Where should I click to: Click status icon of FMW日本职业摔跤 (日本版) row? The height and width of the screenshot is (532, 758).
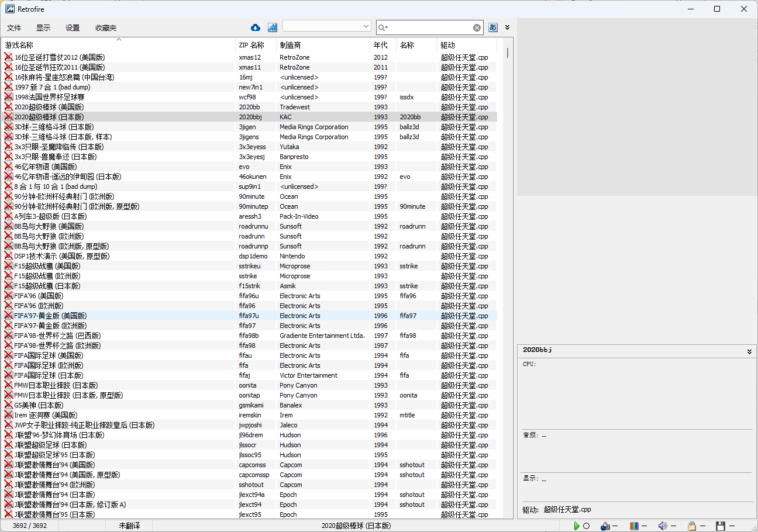(9, 385)
